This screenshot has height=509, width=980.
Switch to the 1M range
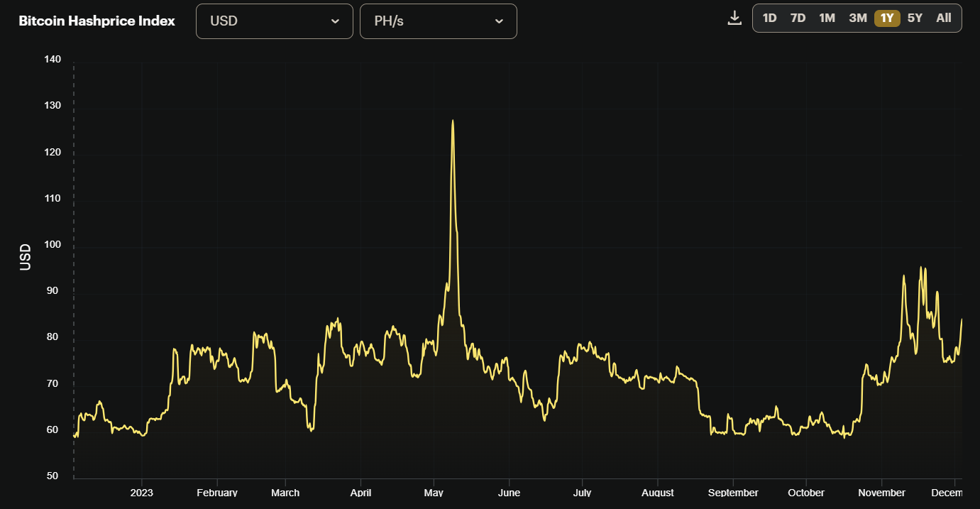click(827, 18)
